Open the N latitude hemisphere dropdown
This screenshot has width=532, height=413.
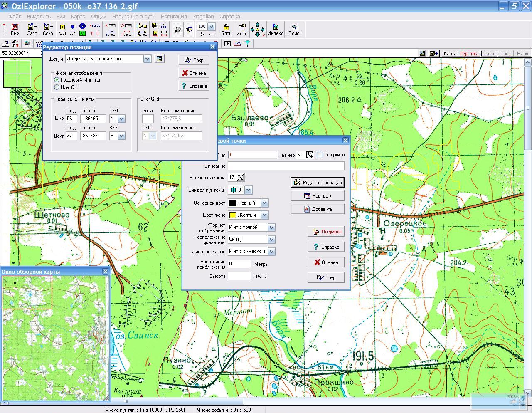tap(121, 119)
